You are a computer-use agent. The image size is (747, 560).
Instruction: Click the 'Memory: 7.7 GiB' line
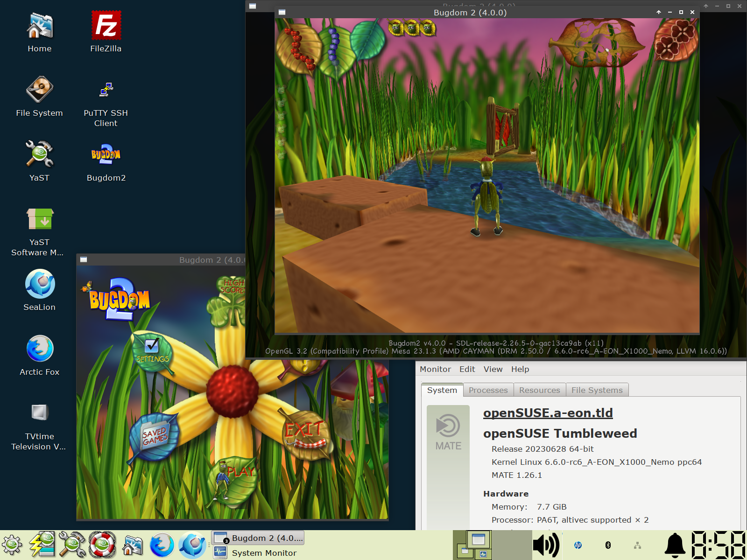(x=529, y=507)
